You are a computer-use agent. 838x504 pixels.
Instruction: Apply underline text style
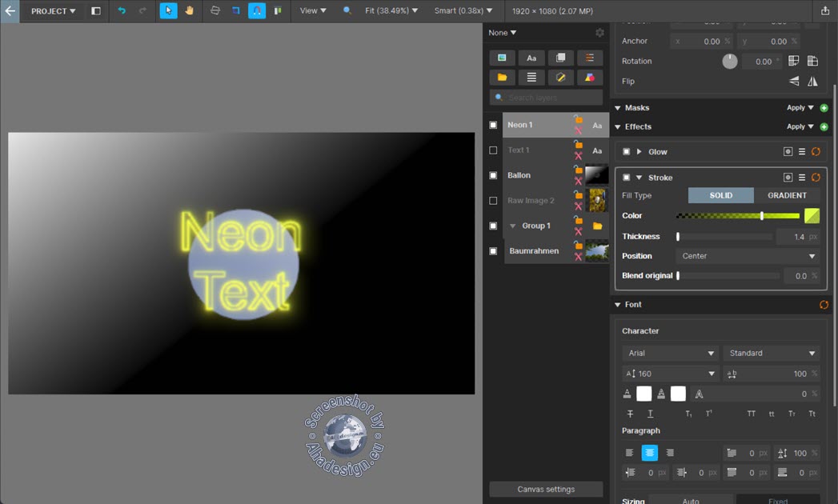[651, 414]
